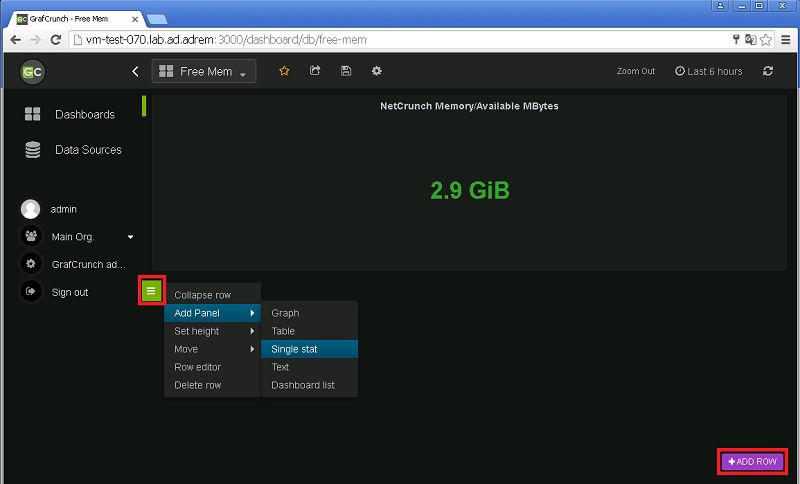Open the admin profile link
The height and width of the screenshot is (484, 800).
[x=64, y=209]
